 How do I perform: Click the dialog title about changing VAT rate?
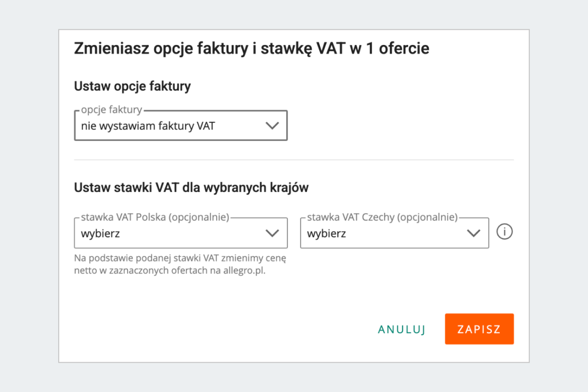pyautogui.click(x=251, y=48)
